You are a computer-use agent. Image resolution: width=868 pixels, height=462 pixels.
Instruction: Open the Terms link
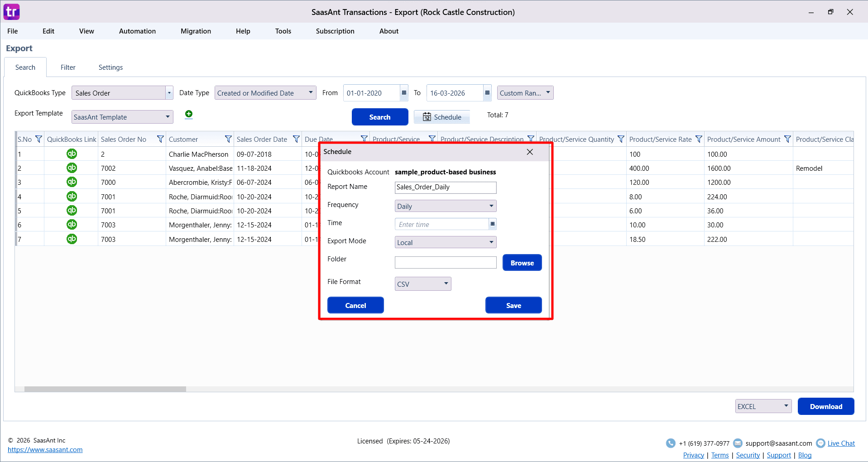coord(720,455)
